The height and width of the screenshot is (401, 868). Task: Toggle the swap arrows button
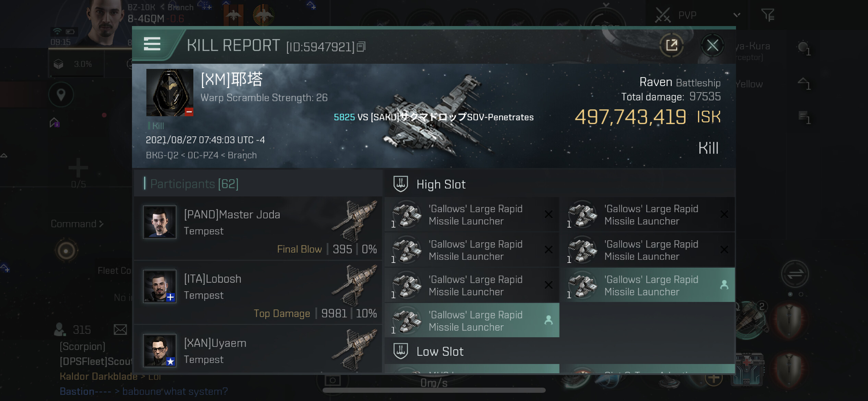pos(795,274)
